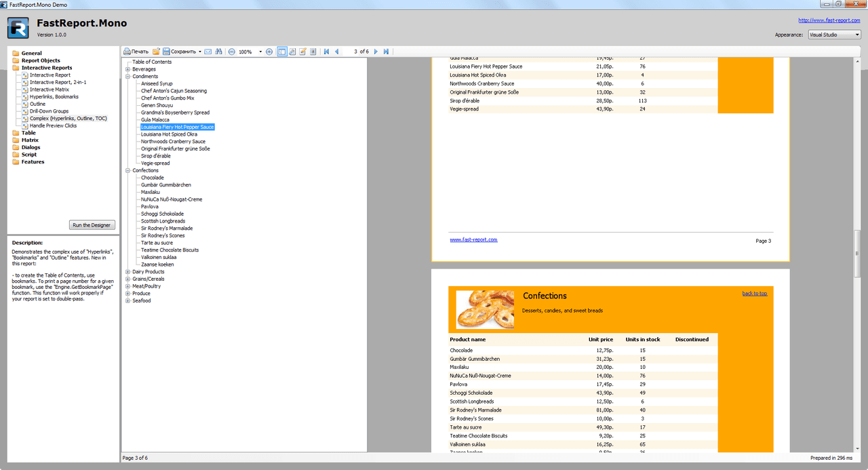Screen dimensions: 868x470
Task: Click the back to top link
Action: [x=755, y=294]
